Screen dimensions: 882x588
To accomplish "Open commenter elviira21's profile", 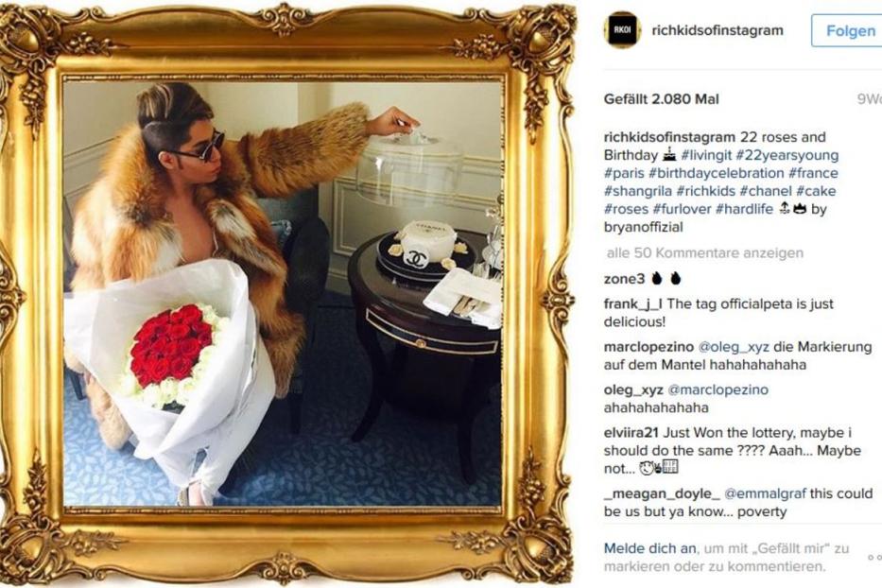I will point(631,433).
